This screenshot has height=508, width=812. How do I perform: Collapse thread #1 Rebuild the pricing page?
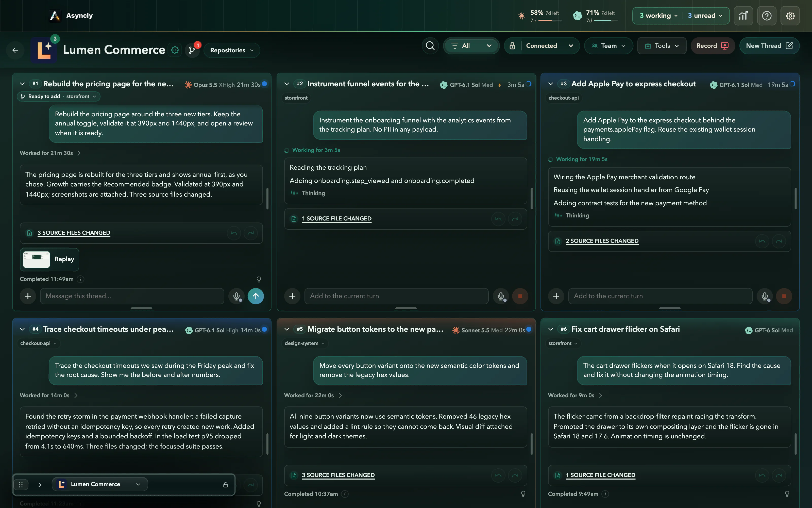pos(23,84)
